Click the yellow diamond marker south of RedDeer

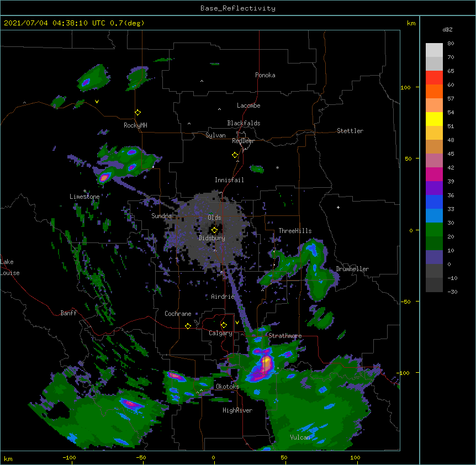coord(235,155)
